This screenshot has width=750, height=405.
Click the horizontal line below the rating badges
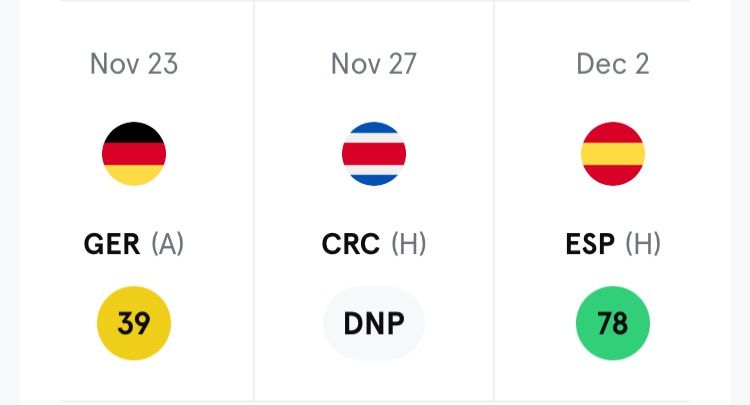[x=374, y=401]
